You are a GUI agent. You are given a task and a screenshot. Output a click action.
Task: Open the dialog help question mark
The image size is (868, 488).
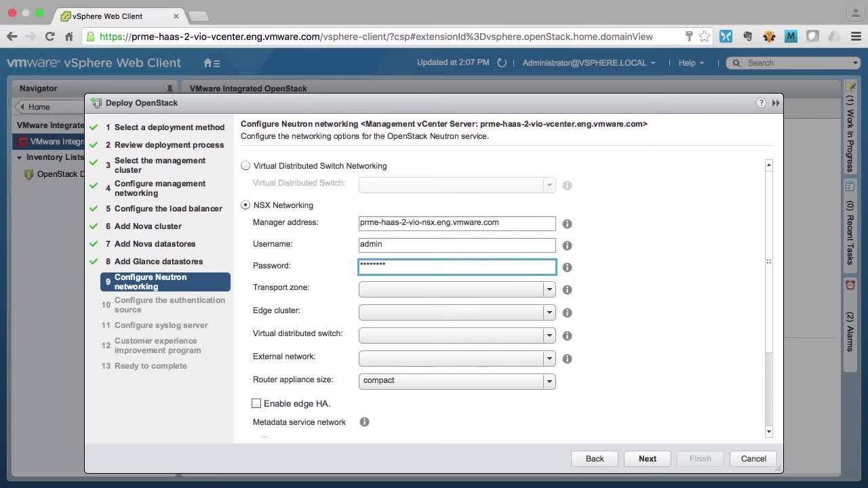pyautogui.click(x=761, y=103)
